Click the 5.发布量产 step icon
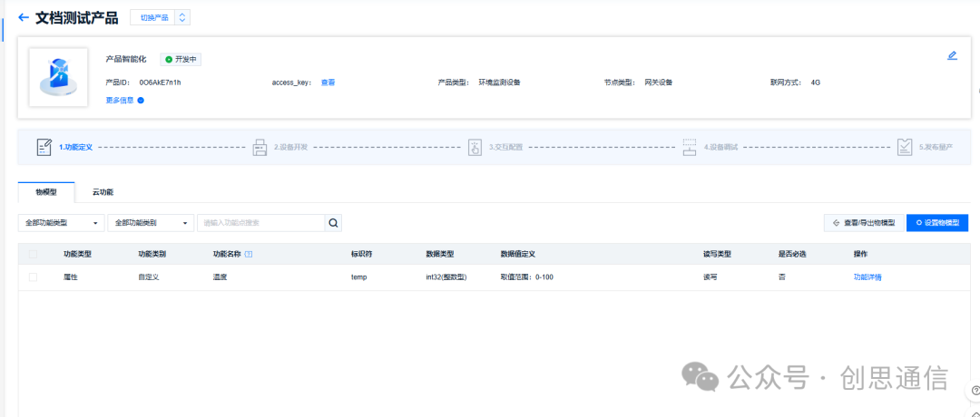Image resolution: width=980 pixels, height=417 pixels. tap(905, 148)
